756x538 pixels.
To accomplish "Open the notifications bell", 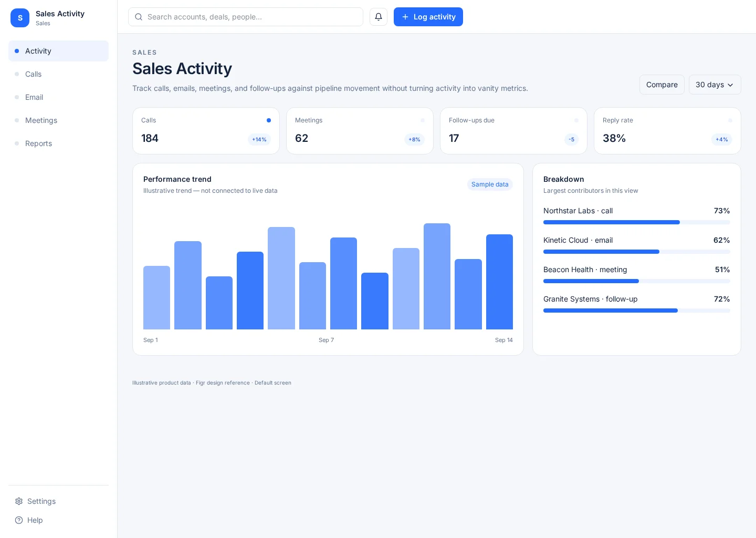I will point(379,17).
